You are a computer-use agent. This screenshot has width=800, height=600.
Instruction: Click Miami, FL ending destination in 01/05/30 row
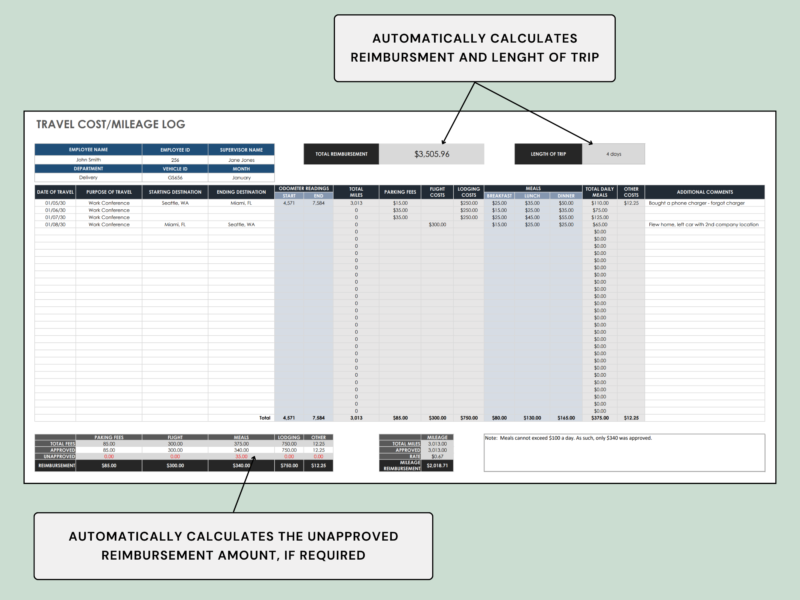click(x=241, y=203)
